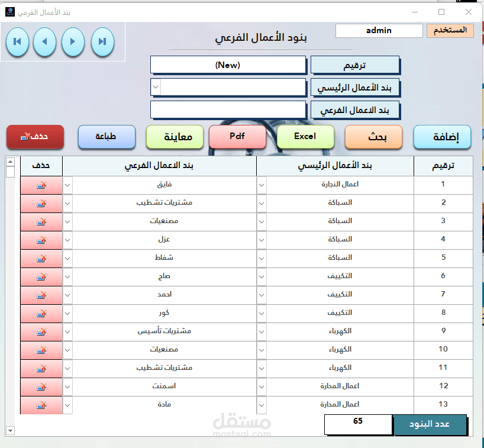Click the طباعة print button
Screen dimensions: 484x448
click(107, 137)
